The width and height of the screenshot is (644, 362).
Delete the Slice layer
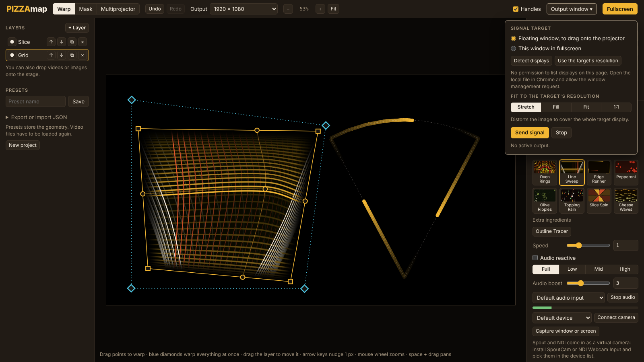(x=83, y=42)
